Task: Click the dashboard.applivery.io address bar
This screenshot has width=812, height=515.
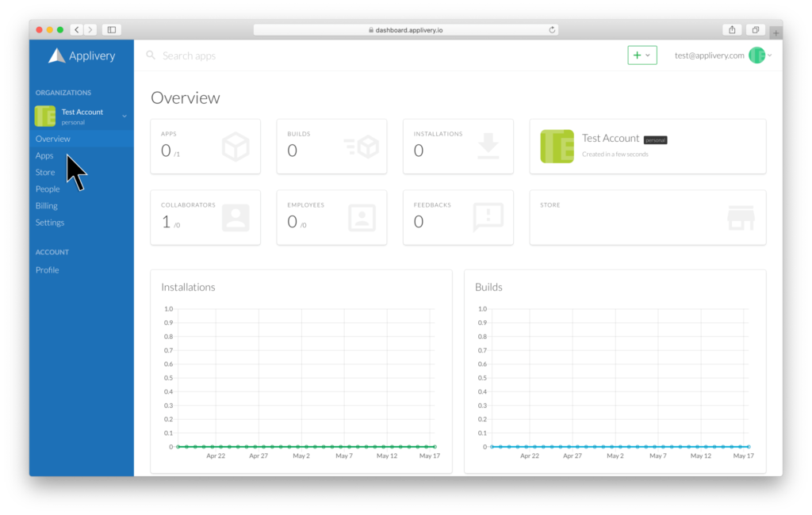Action: coord(406,30)
